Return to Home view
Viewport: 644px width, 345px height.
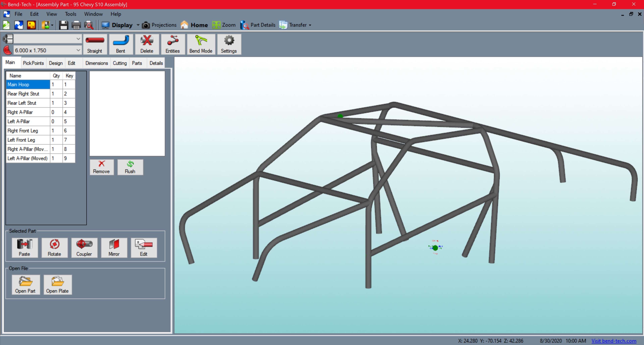194,25
